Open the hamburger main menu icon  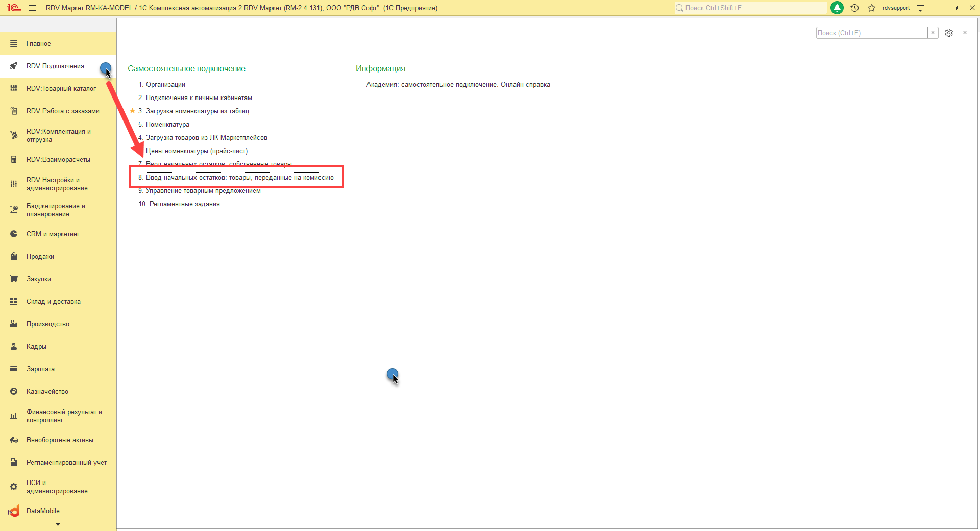click(x=32, y=8)
